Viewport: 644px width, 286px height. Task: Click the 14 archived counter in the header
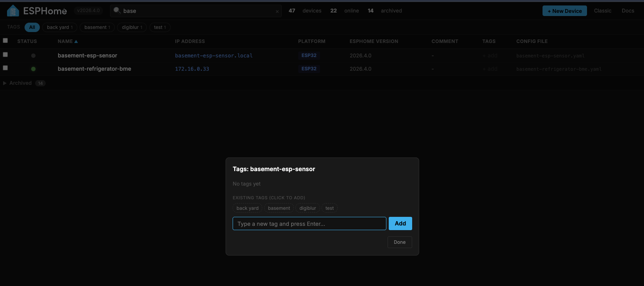(x=384, y=11)
